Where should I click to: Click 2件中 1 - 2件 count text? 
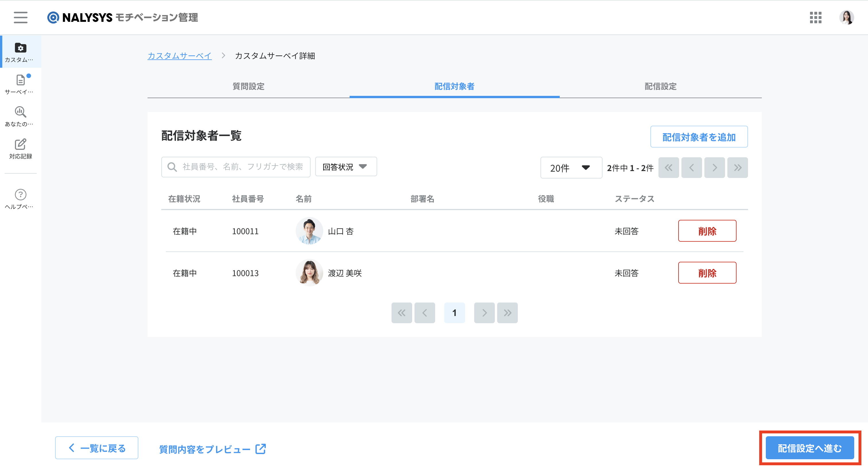coord(630,168)
